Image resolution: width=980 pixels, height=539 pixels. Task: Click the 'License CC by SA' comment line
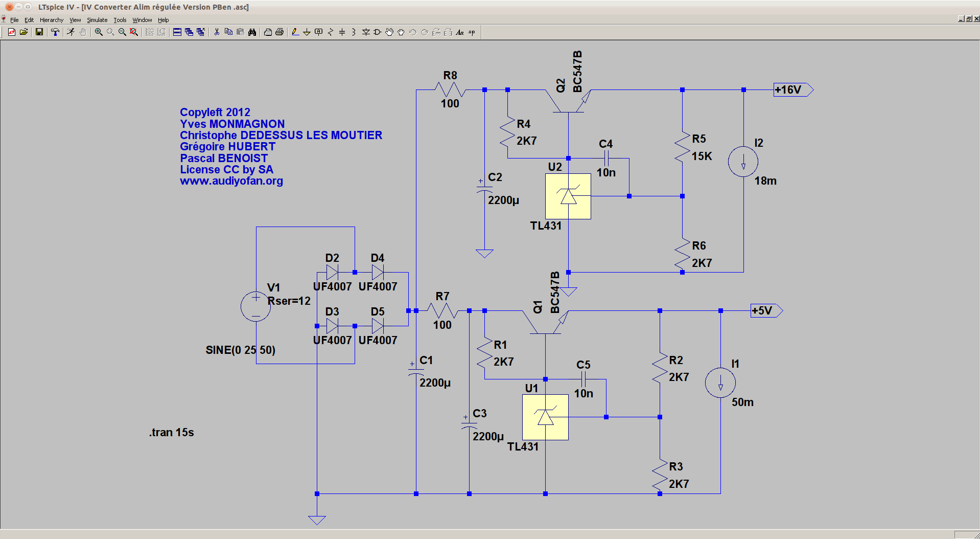point(227,169)
